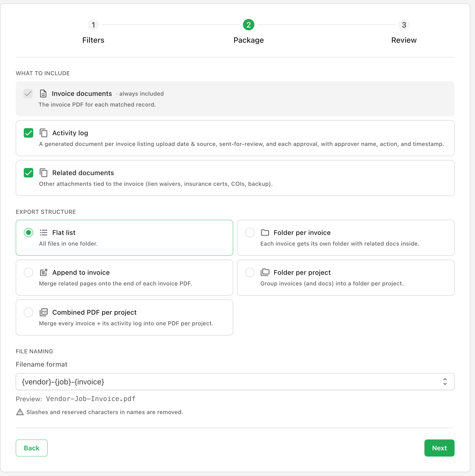Open the Filename format dropdown
This screenshot has width=475, height=476.
tap(235, 382)
